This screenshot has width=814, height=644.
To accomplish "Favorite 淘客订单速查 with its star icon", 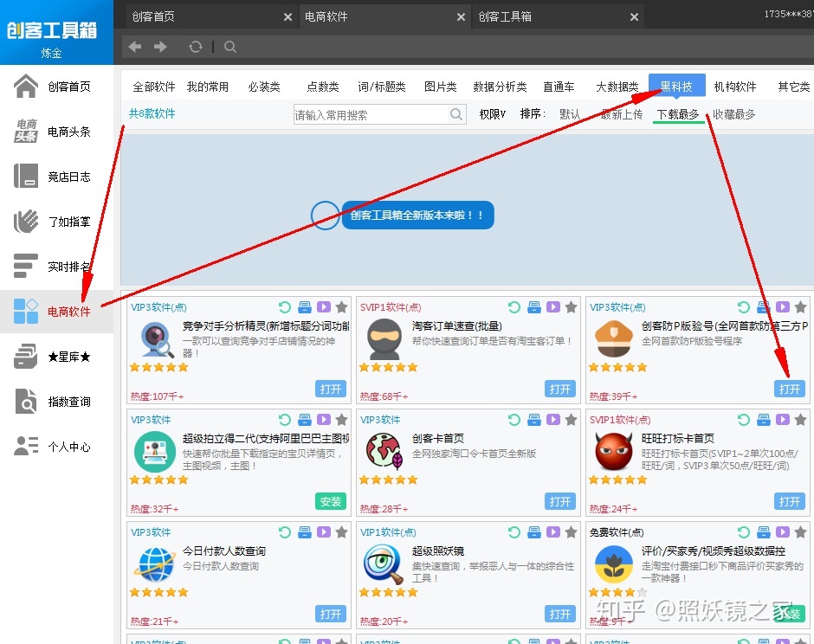I will pos(571,307).
